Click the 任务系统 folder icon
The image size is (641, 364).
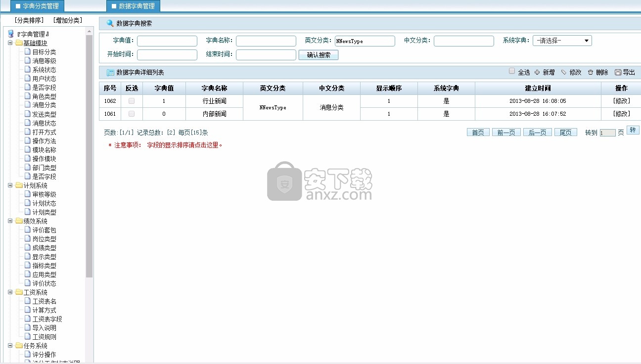pyautogui.click(x=19, y=346)
